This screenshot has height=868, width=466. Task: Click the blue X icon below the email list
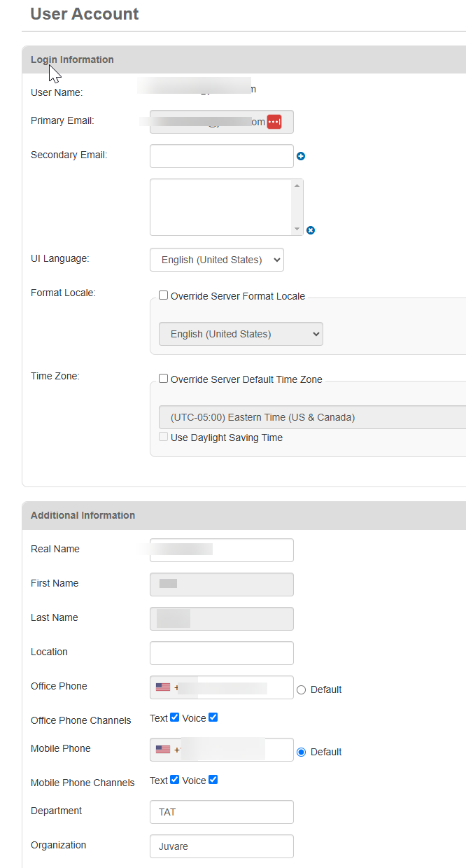point(310,230)
